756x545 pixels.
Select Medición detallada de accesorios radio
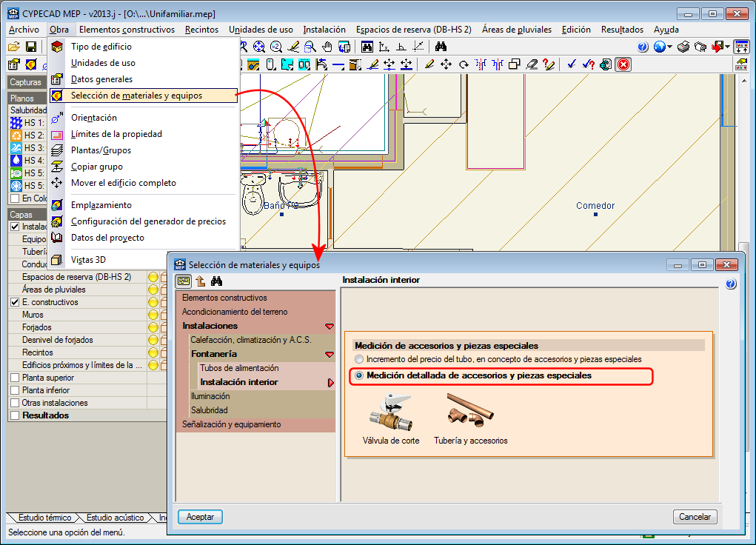(x=359, y=375)
